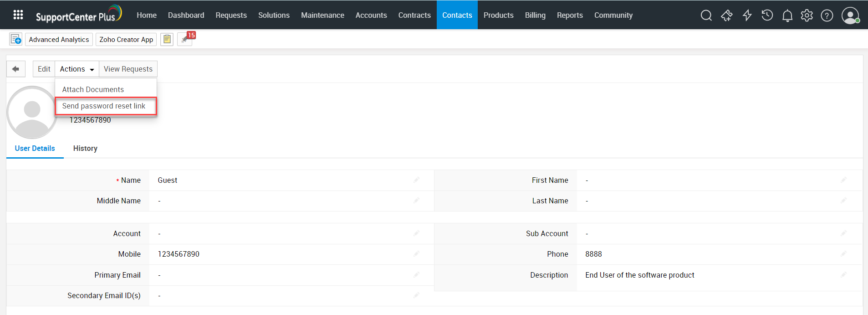
Task: Click the new request quick-create icon
Action: (x=16, y=40)
